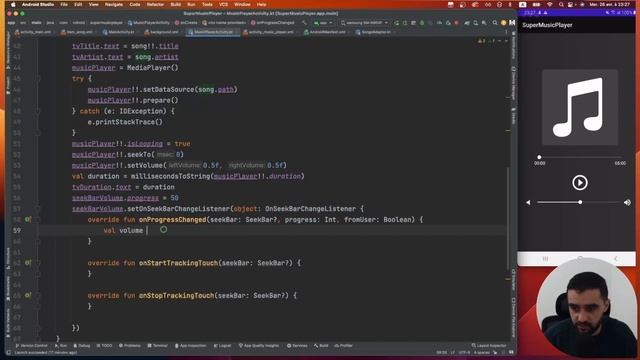The height and width of the screenshot is (360, 640).
Task: Click the macOS Wi-Fi status icon
Action: pyautogui.click(x=549, y=4)
